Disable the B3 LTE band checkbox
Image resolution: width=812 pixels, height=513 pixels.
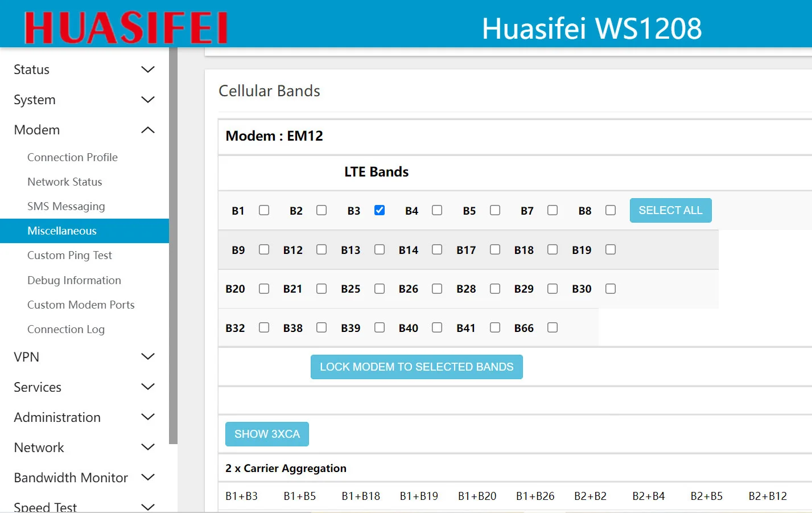pyautogui.click(x=379, y=210)
